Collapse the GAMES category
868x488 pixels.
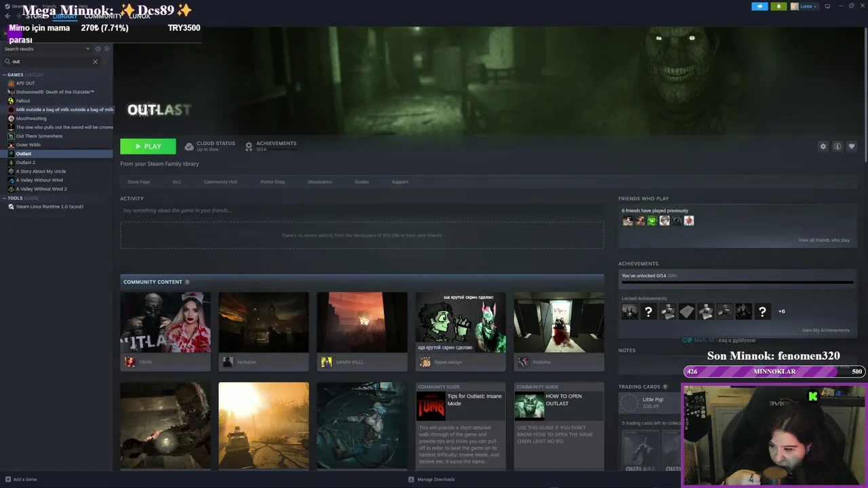4,75
